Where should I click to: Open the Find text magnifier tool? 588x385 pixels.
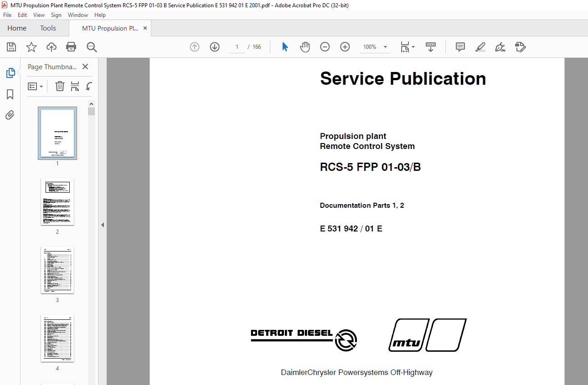[92, 47]
